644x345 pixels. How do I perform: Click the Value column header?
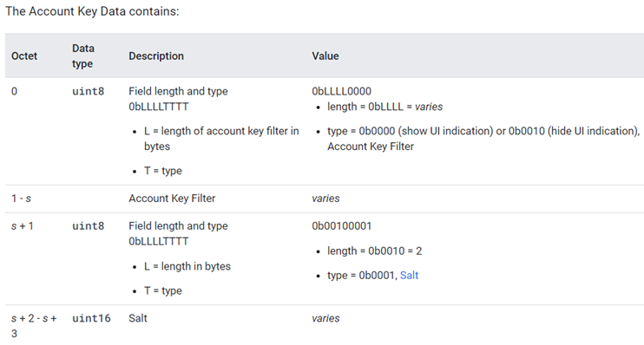coord(325,55)
